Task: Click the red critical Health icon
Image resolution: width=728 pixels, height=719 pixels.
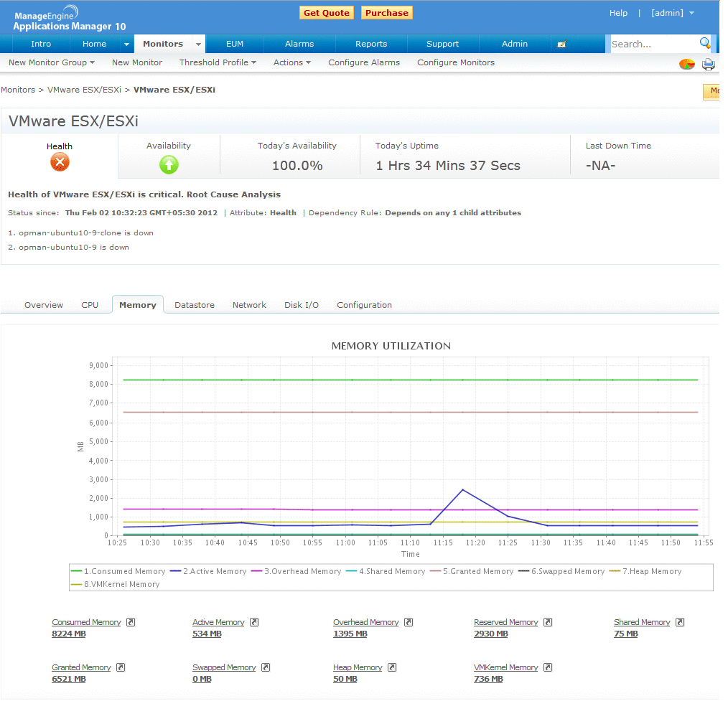Action: click(x=60, y=162)
